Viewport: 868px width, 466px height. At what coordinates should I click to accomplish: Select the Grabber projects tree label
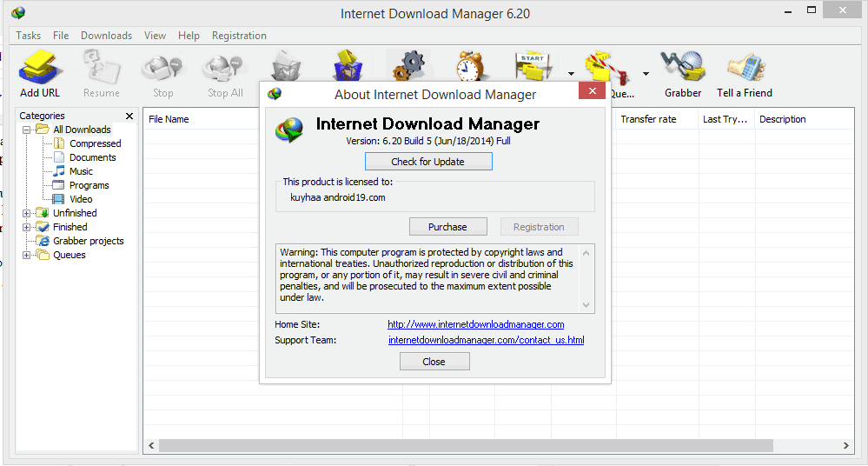(89, 241)
